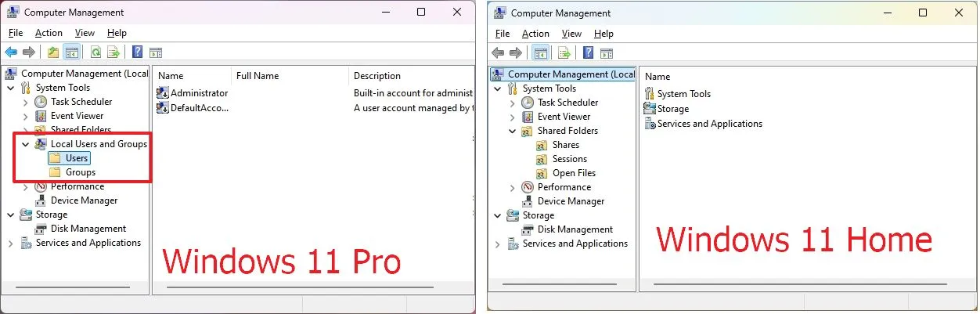980x314 pixels.
Task: Click the Export List icon in Pro window toolbar
Action: (113, 52)
